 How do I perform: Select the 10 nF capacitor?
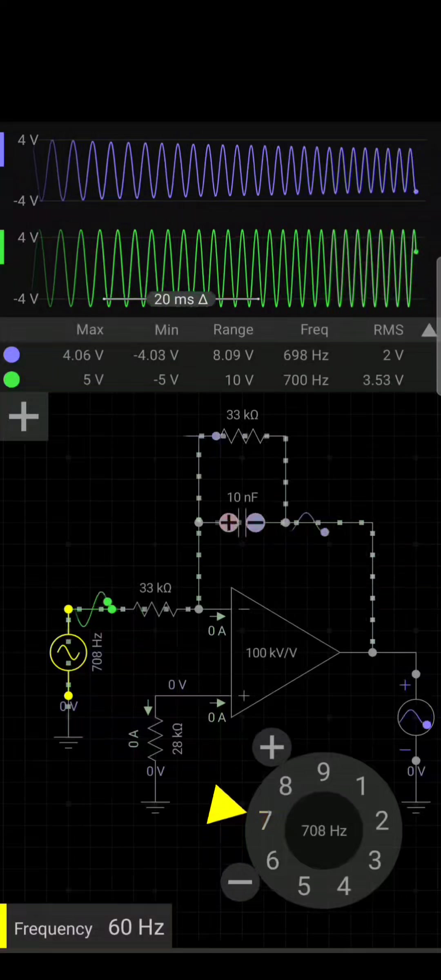[x=242, y=523]
